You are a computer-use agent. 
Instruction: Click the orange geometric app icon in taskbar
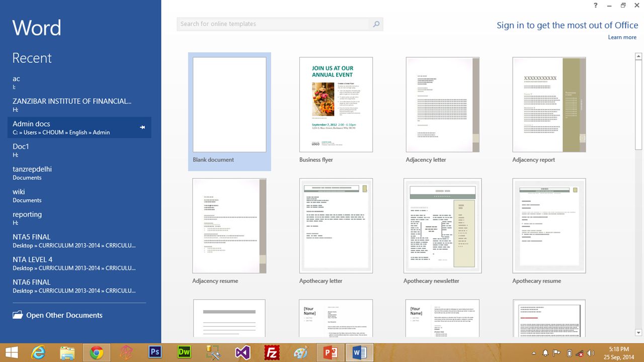pos(126,353)
